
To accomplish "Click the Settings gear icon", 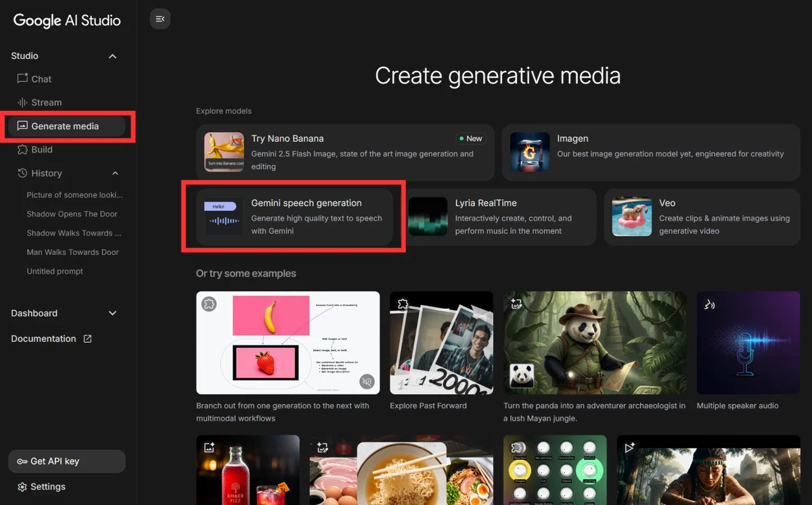I will tap(22, 487).
